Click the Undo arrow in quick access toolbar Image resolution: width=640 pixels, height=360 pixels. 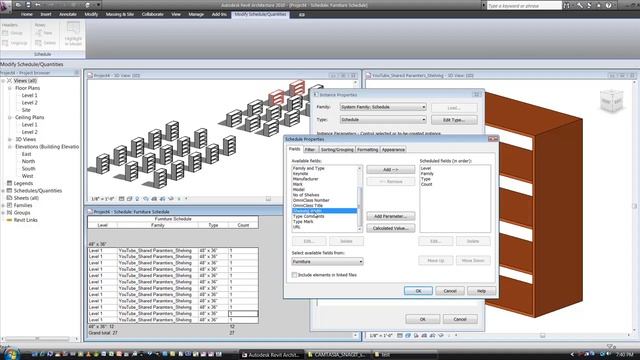(x=38, y=5)
